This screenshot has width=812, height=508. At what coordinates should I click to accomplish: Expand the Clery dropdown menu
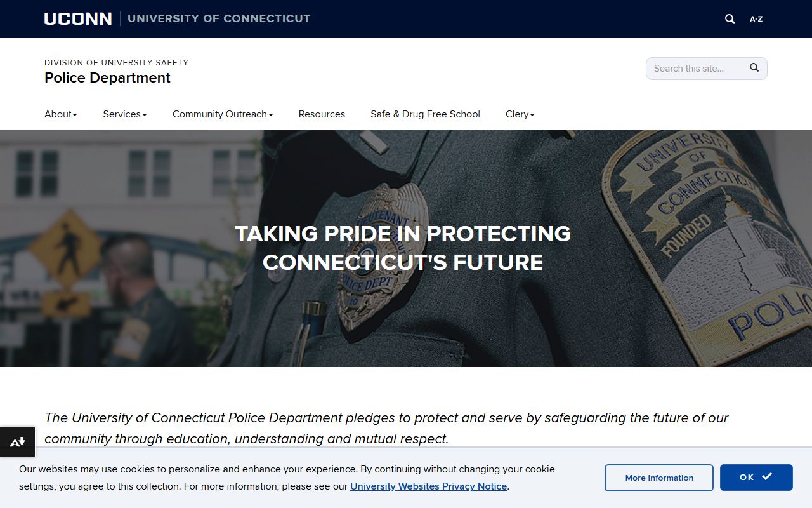pyautogui.click(x=520, y=114)
